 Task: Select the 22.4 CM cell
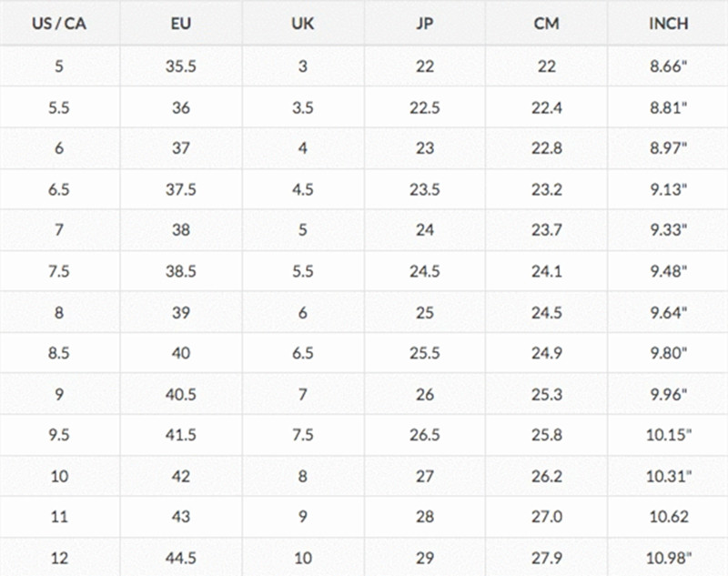[546, 107]
